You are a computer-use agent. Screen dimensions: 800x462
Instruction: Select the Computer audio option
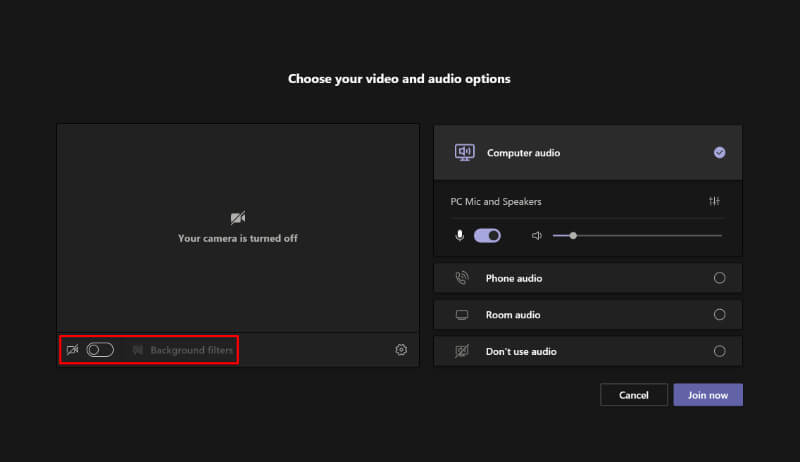pos(588,152)
